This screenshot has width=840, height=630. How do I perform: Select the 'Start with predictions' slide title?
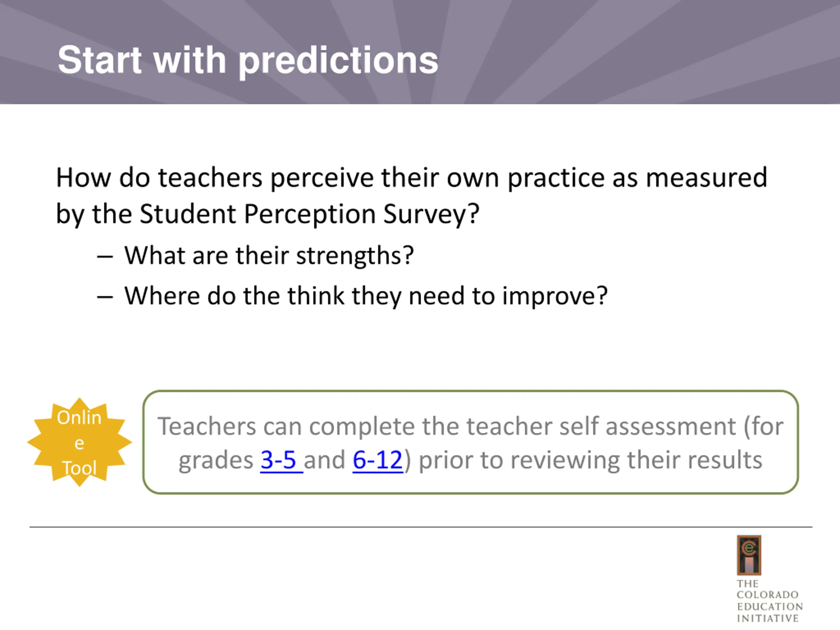pos(248,60)
